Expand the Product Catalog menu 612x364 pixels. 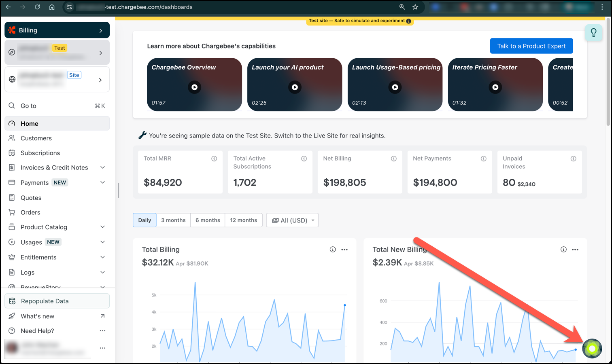(103, 227)
